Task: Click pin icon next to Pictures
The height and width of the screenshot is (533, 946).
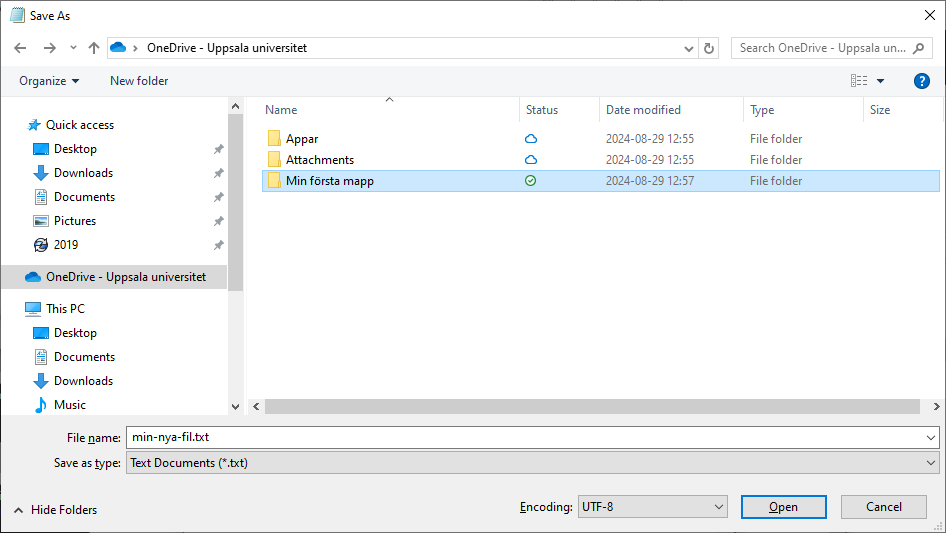Action: pos(218,221)
